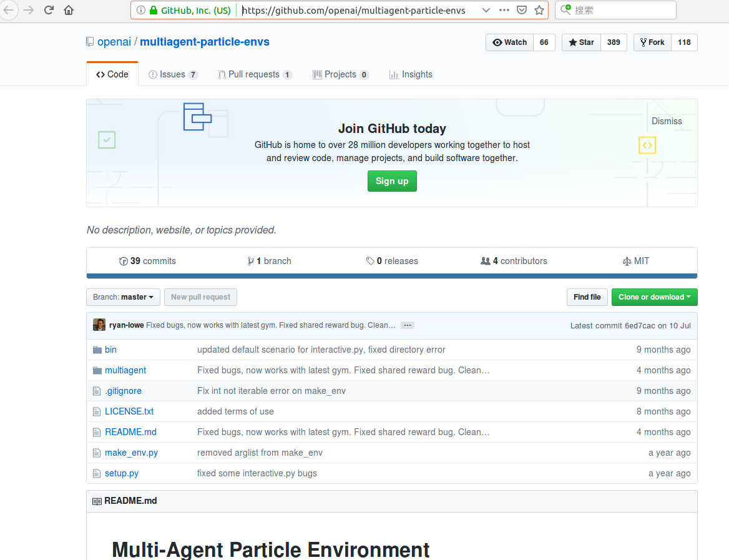Open the bin folder icon
Viewport: 729px width, 560px height.
point(97,349)
